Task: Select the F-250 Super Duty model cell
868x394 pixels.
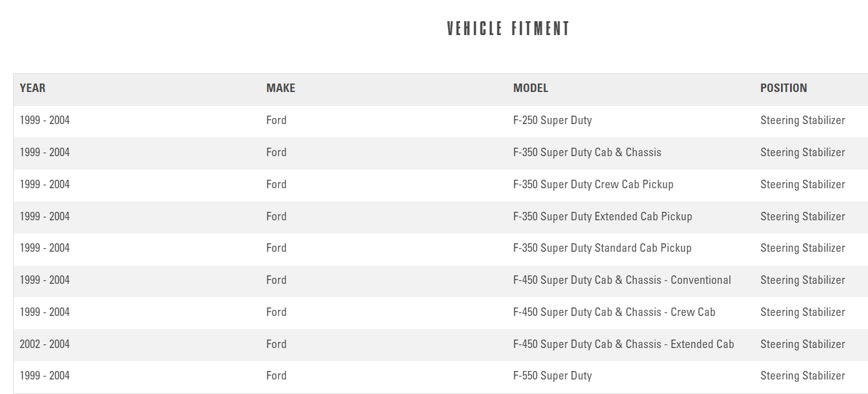Action: 552,120
